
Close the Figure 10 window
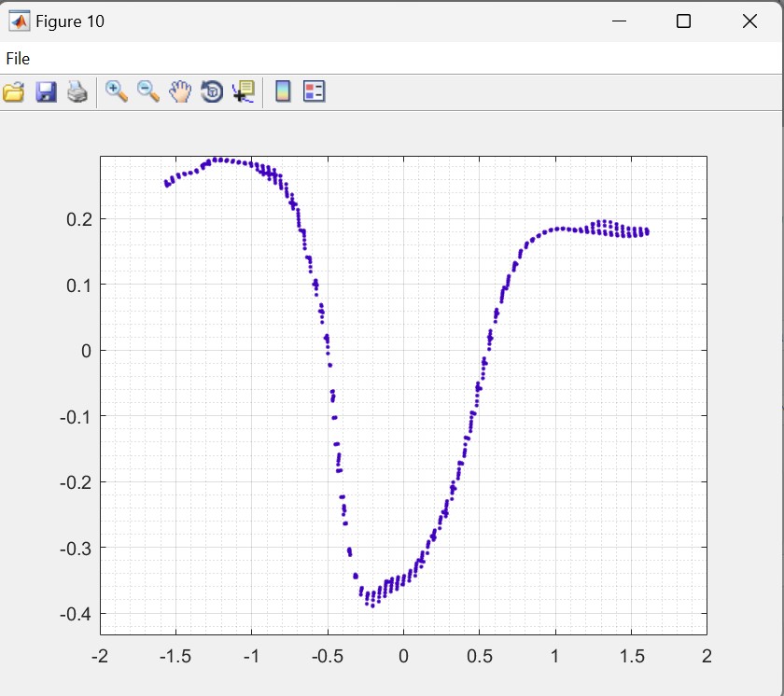749,21
